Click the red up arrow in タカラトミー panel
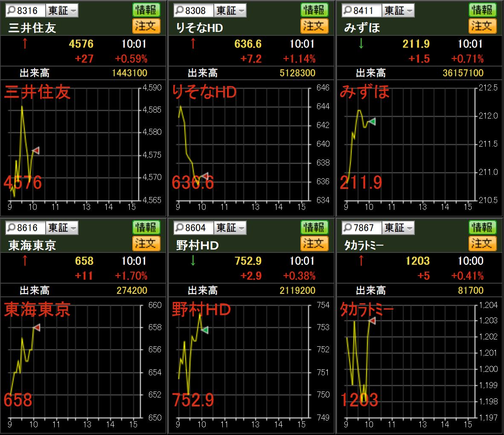This screenshot has width=504, height=435. pyautogui.click(x=361, y=260)
